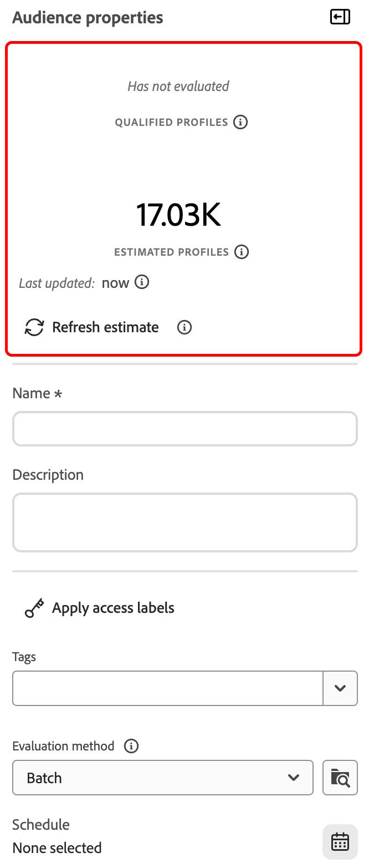Click the 17.03K estimated profiles count
The width and height of the screenshot is (369, 868).
(178, 215)
